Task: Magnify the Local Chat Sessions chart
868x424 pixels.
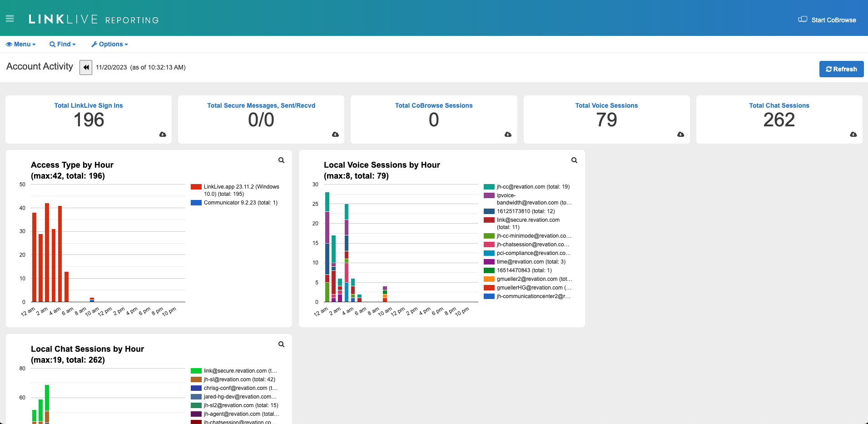Action: [x=281, y=344]
